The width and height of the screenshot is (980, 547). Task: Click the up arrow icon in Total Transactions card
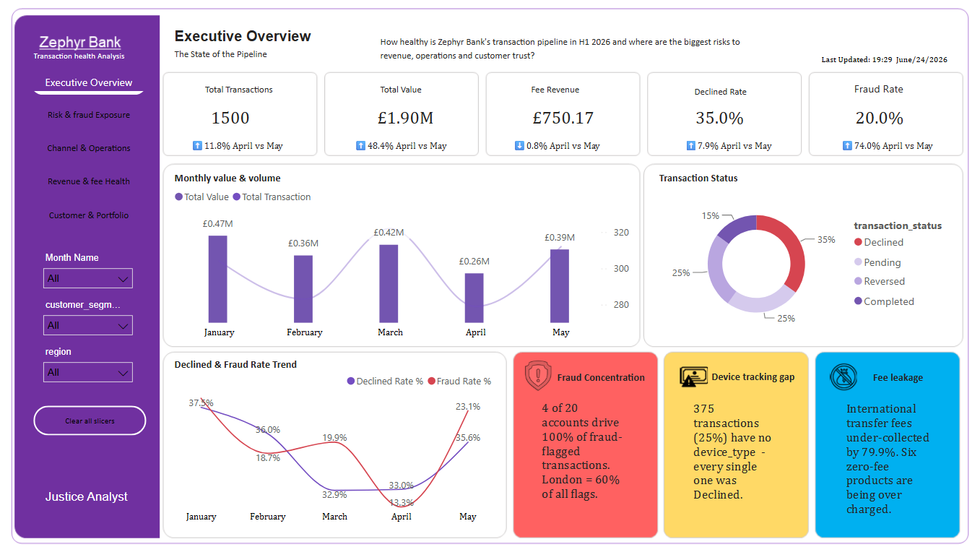197,145
